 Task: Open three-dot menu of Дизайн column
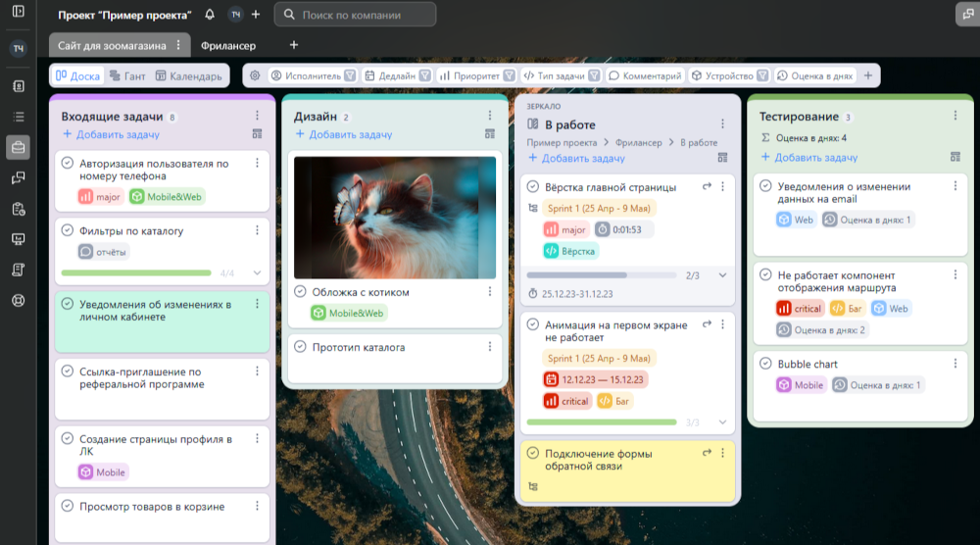point(490,116)
